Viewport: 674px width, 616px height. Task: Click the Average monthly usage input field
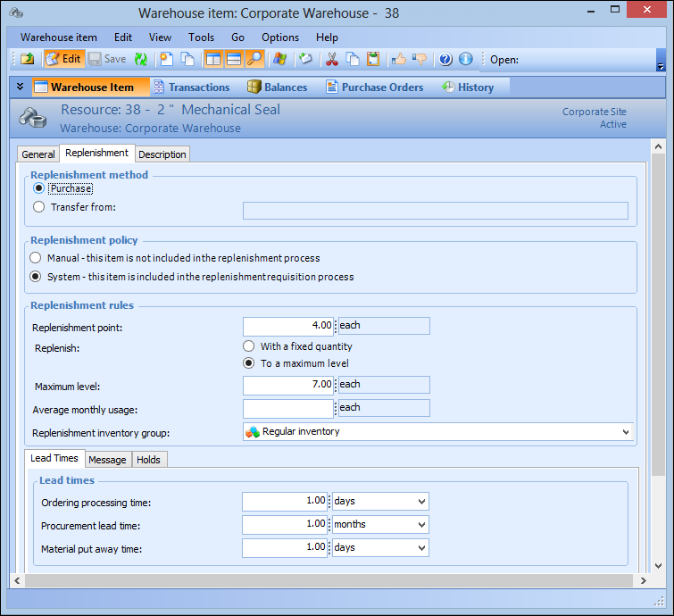pos(288,408)
